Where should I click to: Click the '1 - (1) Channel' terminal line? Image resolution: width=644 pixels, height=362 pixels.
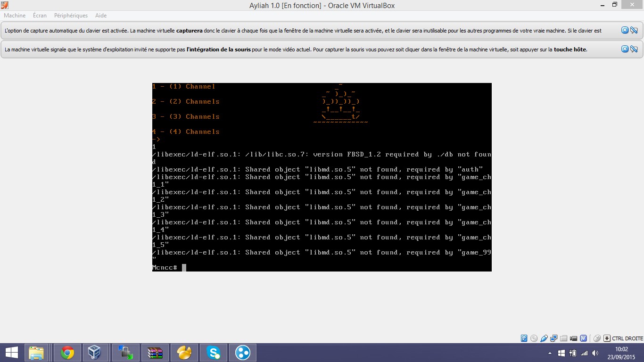coord(184,87)
